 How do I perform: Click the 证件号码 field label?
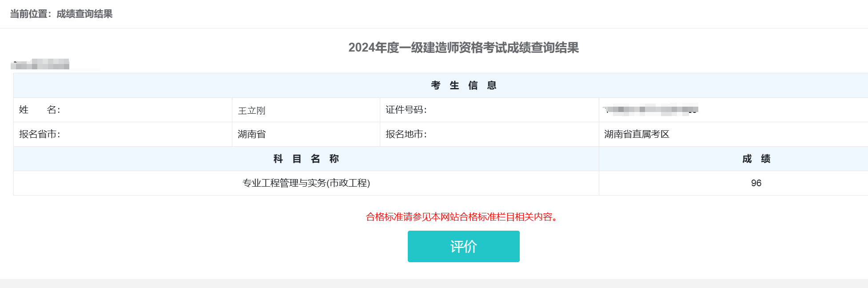[406, 110]
